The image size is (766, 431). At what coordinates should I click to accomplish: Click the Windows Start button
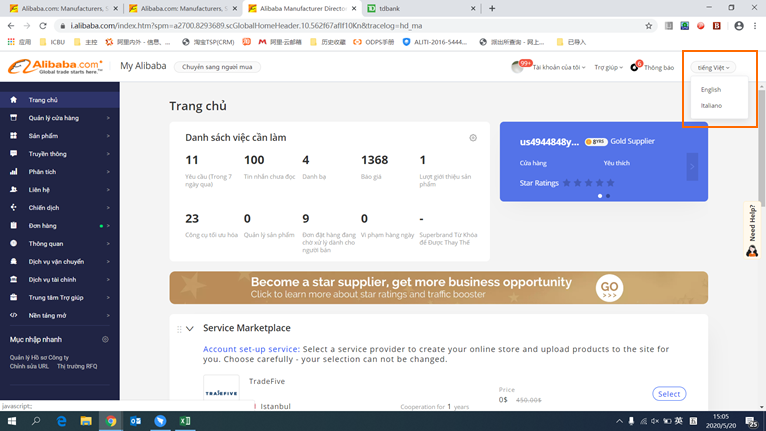click(12, 421)
